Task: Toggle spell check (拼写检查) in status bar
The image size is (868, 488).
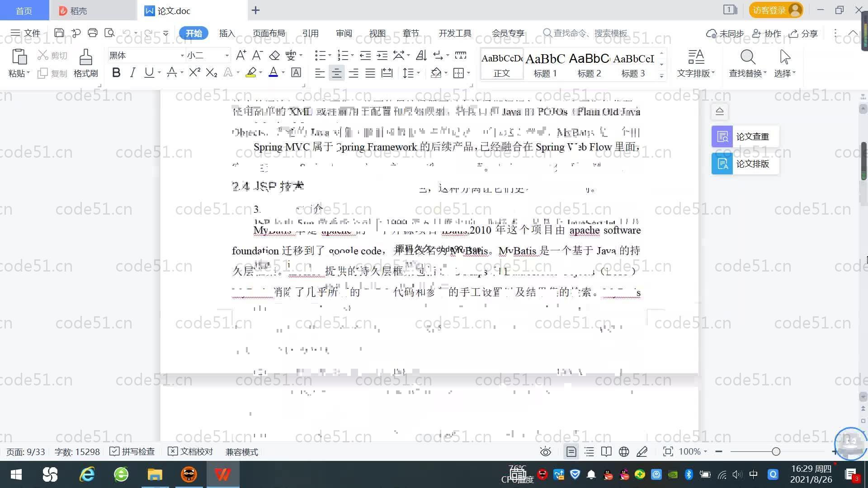Action: 132,451
